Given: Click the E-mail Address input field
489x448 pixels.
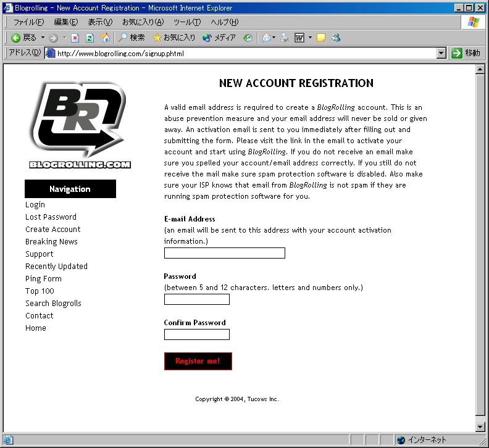Looking at the screenshot, I should pos(224,253).
